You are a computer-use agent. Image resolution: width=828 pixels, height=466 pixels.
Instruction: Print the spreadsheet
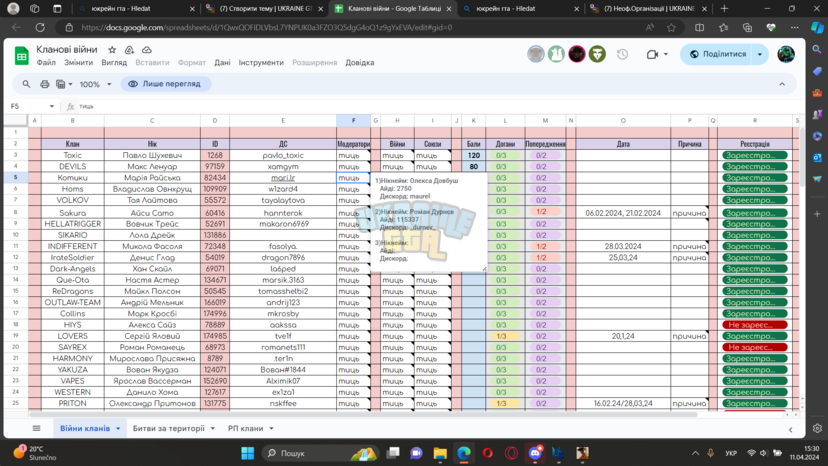(44, 84)
